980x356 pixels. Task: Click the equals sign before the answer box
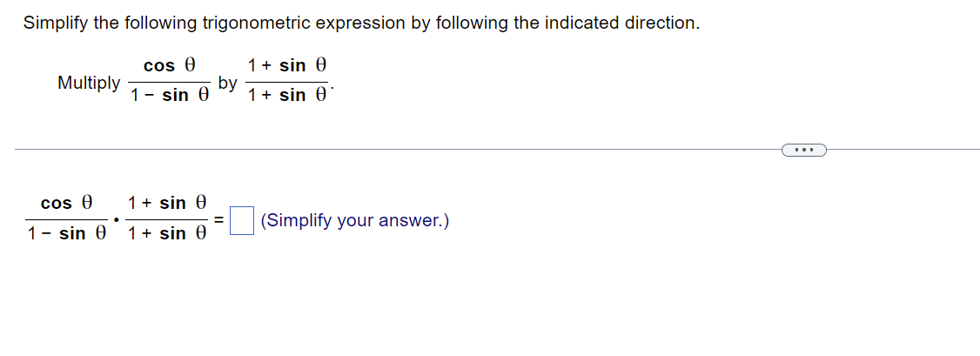point(218,220)
